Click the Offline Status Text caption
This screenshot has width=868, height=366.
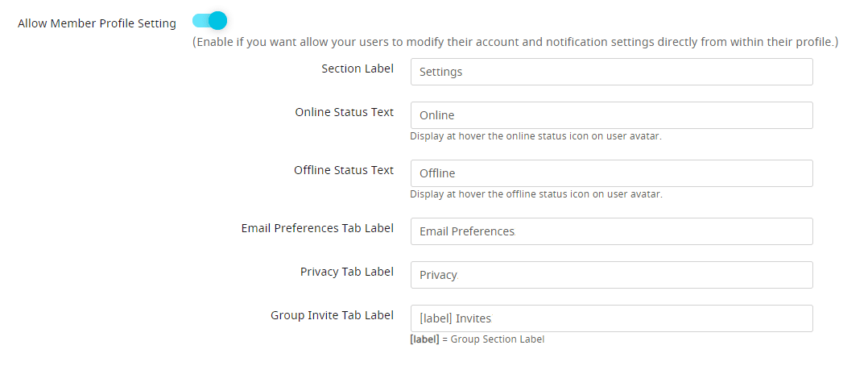click(344, 170)
